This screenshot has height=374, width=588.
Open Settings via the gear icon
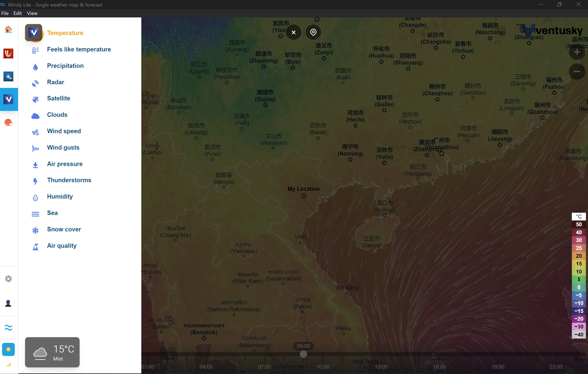coord(9,279)
